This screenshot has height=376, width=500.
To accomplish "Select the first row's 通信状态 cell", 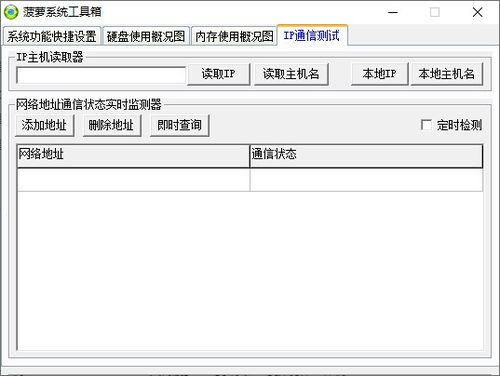I will click(366, 180).
